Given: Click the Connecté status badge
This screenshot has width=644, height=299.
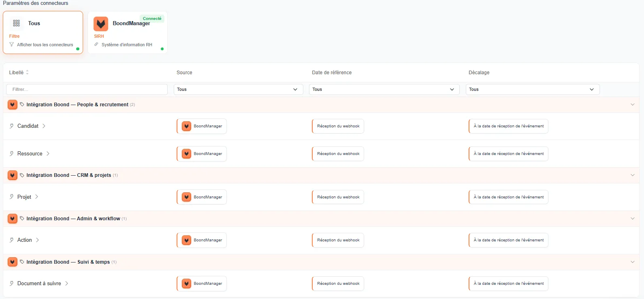Looking at the screenshot, I should pos(152,18).
